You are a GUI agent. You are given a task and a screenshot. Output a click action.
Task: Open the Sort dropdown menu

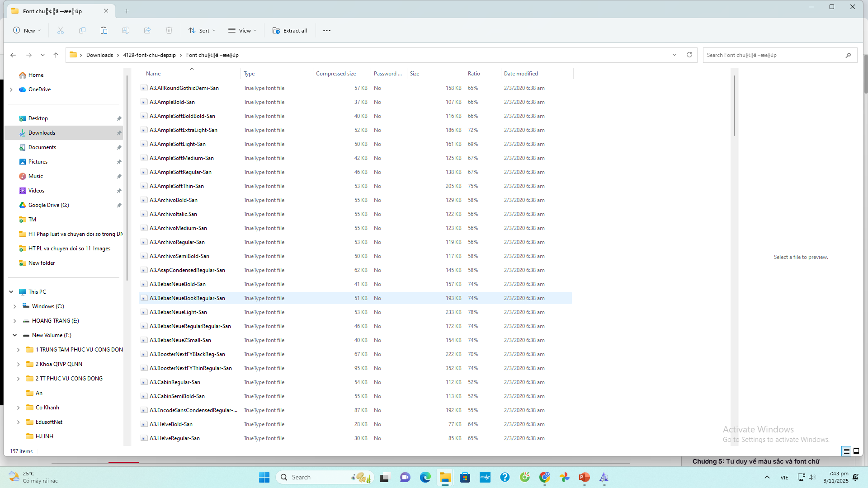tap(202, 31)
